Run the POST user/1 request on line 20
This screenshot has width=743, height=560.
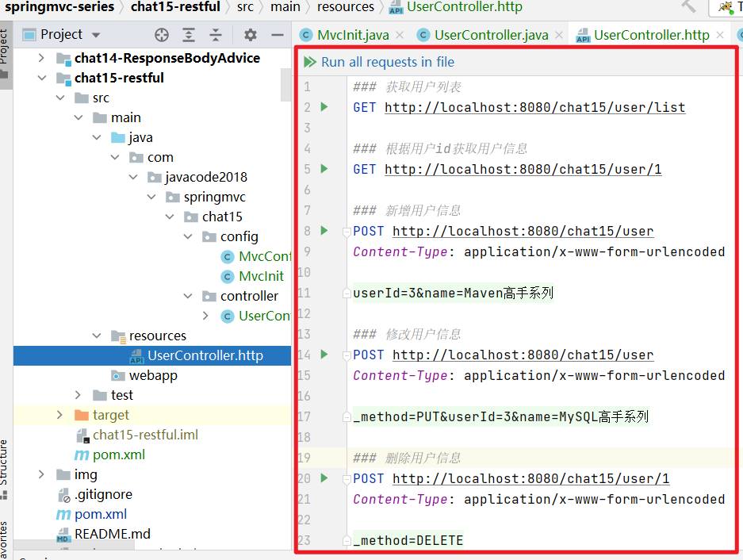click(x=324, y=478)
